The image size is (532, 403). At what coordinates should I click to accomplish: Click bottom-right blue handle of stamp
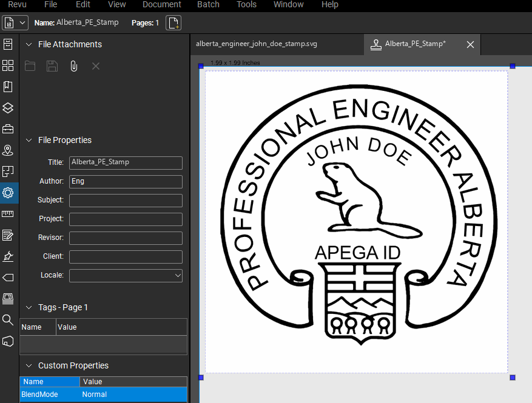513,378
